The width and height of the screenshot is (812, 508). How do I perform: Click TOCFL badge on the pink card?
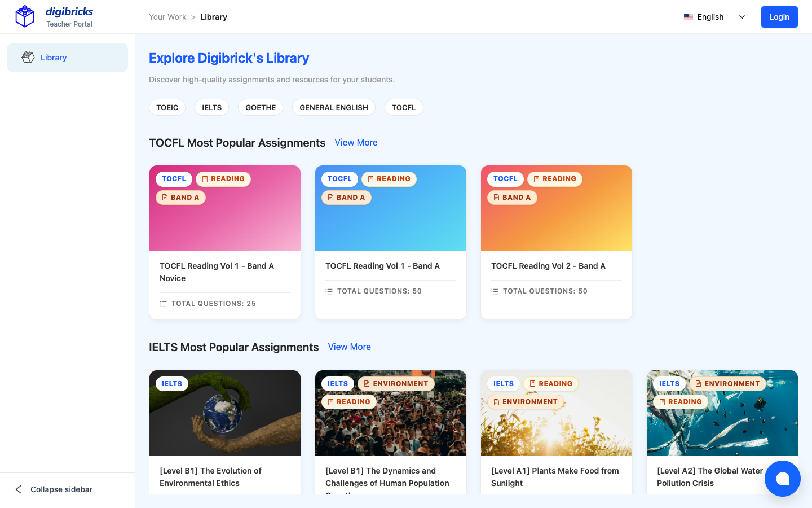pos(174,179)
